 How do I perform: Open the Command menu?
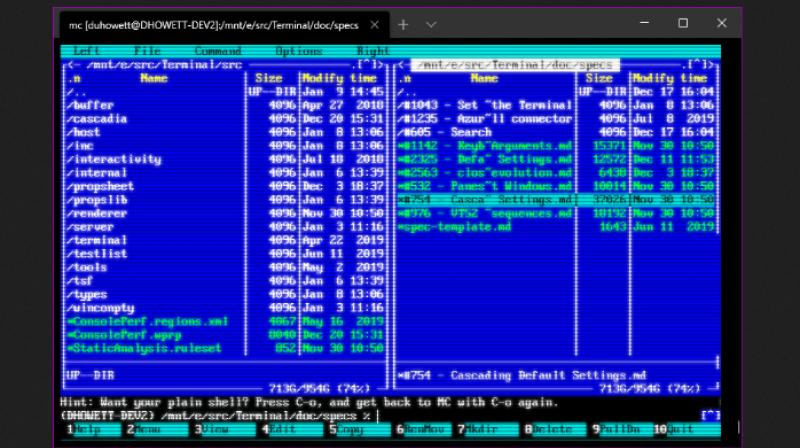coord(218,50)
